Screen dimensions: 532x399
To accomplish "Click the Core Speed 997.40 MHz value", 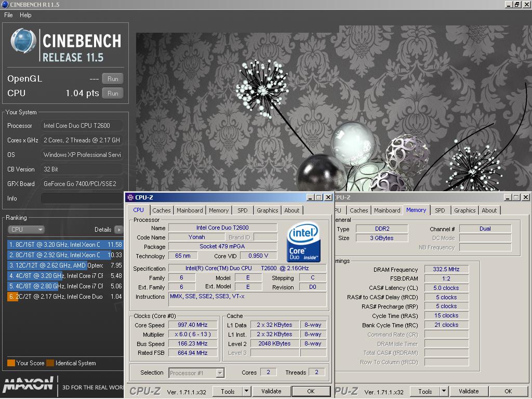I will [192, 325].
